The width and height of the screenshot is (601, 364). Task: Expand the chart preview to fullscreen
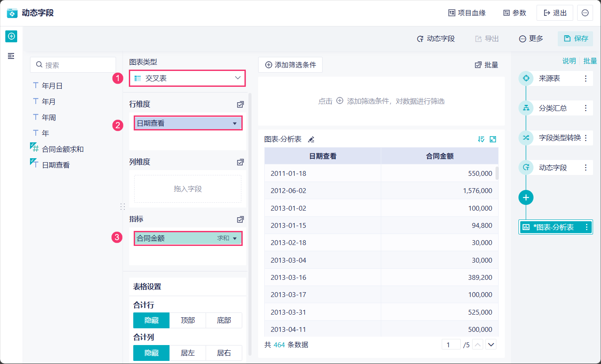(493, 139)
